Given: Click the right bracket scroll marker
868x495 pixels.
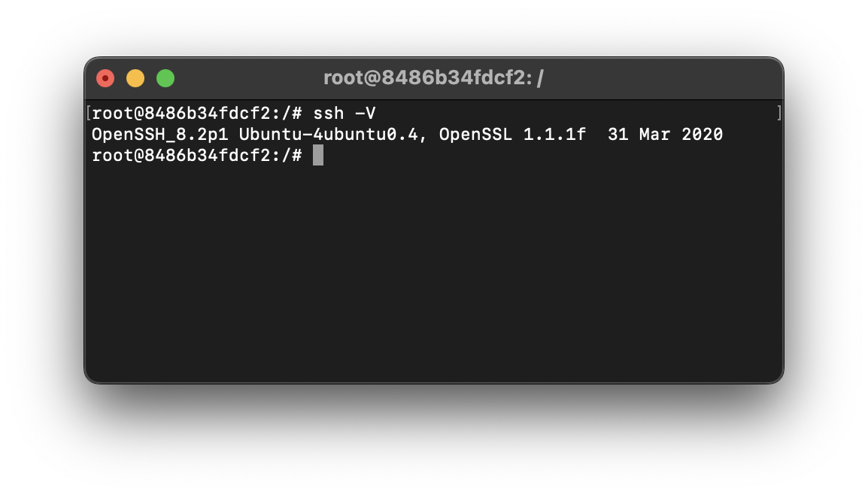Looking at the screenshot, I should pos(780,113).
